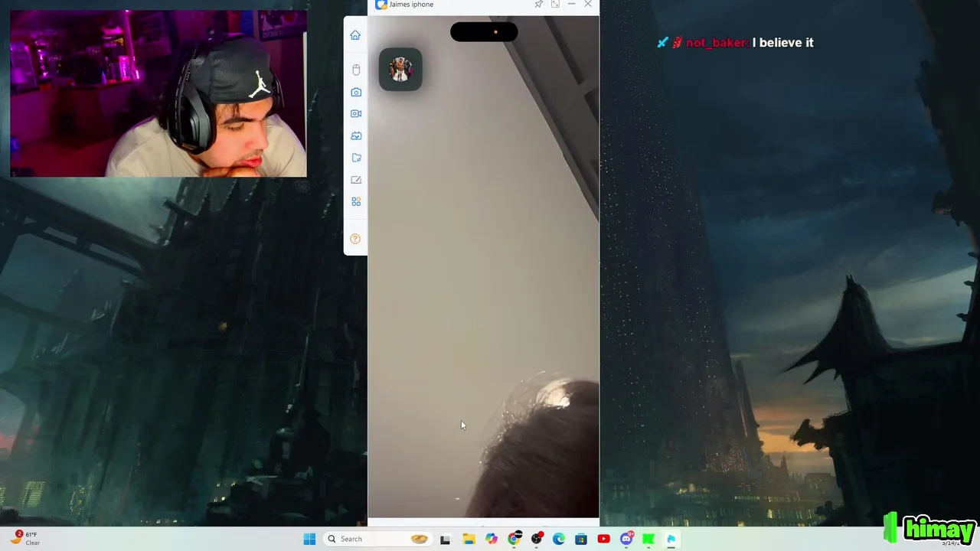Toggle fullscreen for the Jaimes iphone window
980x551 pixels.
(x=555, y=5)
